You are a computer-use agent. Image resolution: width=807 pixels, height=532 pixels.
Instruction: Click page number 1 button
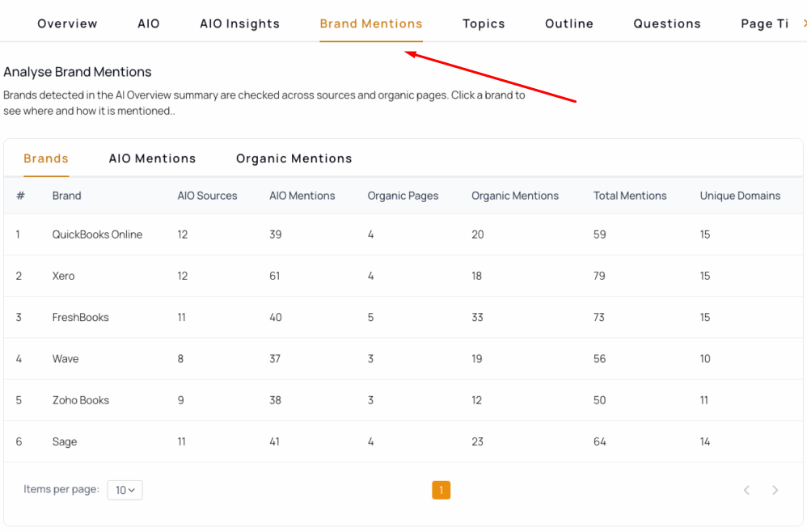click(x=441, y=490)
